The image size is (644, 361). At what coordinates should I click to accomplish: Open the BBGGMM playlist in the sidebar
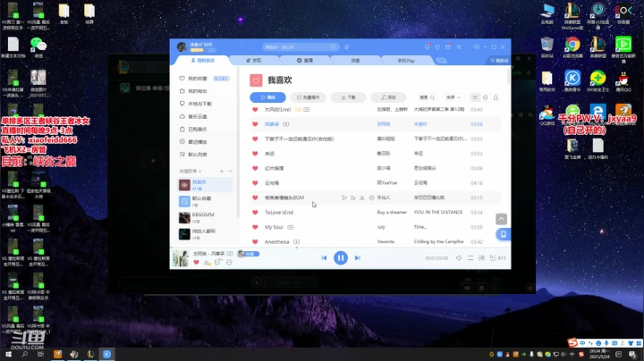(x=205, y=217)
